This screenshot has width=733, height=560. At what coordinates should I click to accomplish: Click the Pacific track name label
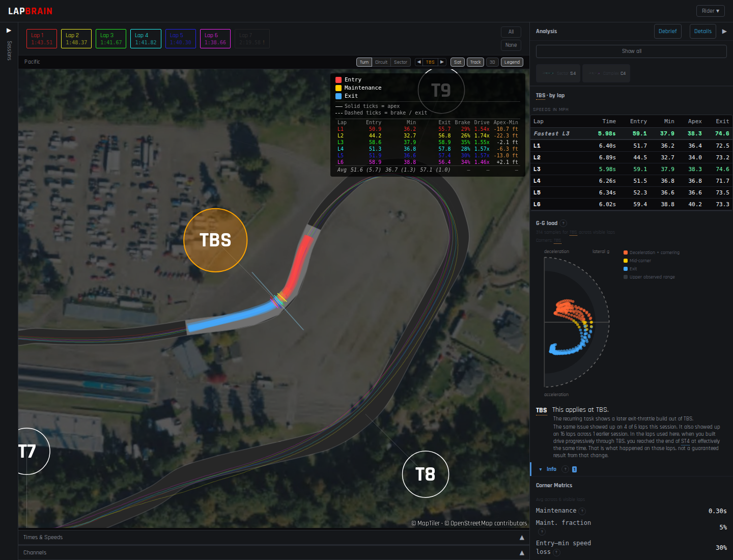tap(32, 62)
